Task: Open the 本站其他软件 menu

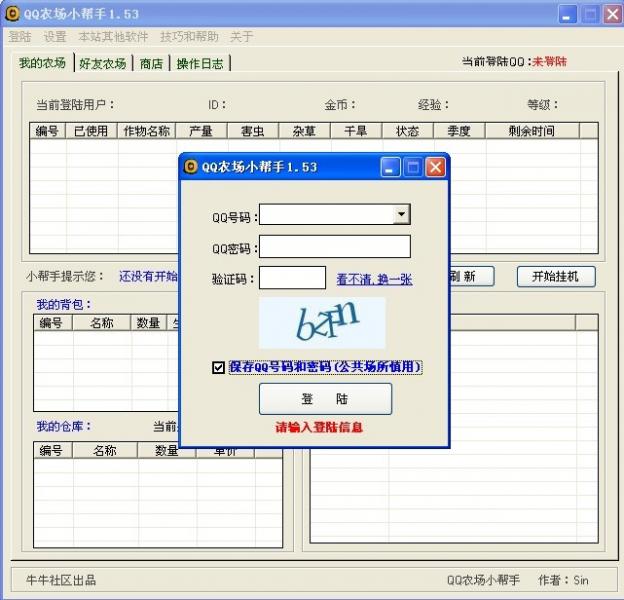Action: 113,37
